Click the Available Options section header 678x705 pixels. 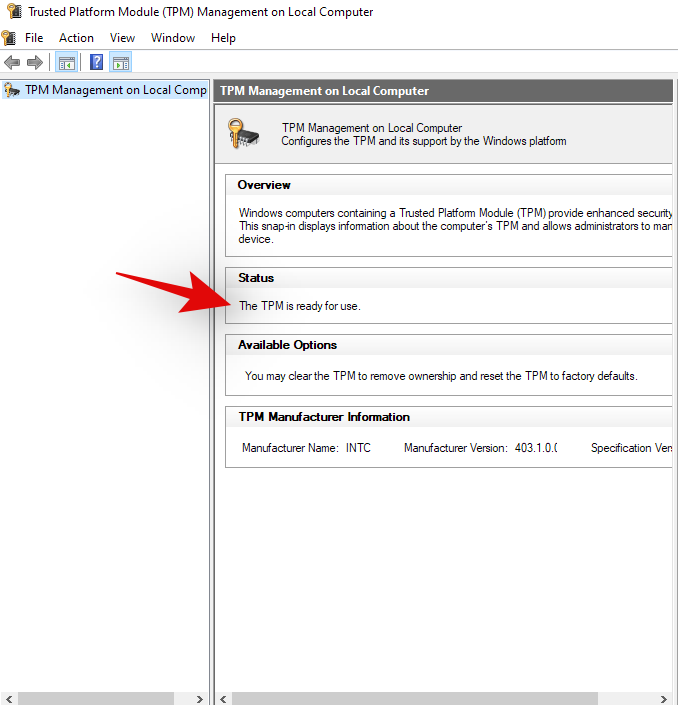[x=287, y=345]
